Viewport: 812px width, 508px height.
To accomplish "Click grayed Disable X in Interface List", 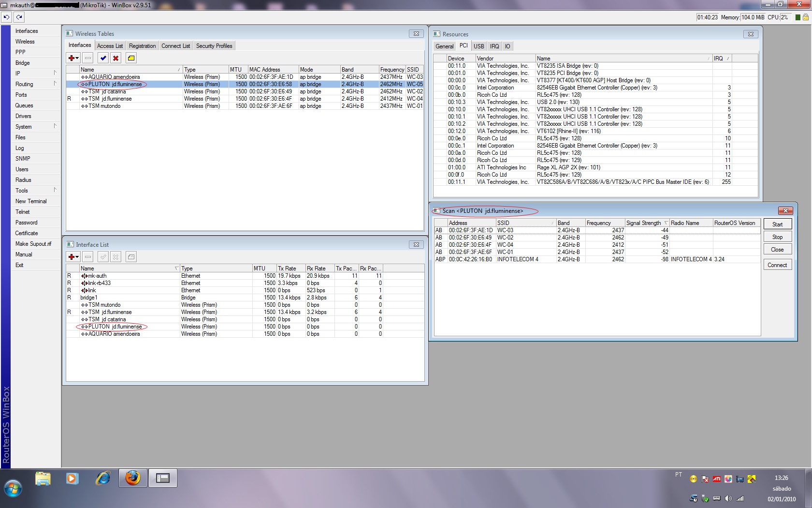I will point(116,257).
